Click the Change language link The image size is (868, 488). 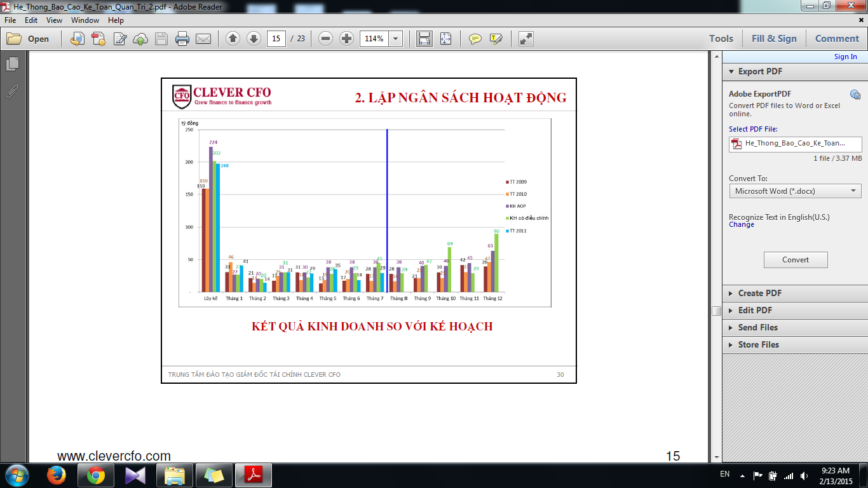[741, 225]
